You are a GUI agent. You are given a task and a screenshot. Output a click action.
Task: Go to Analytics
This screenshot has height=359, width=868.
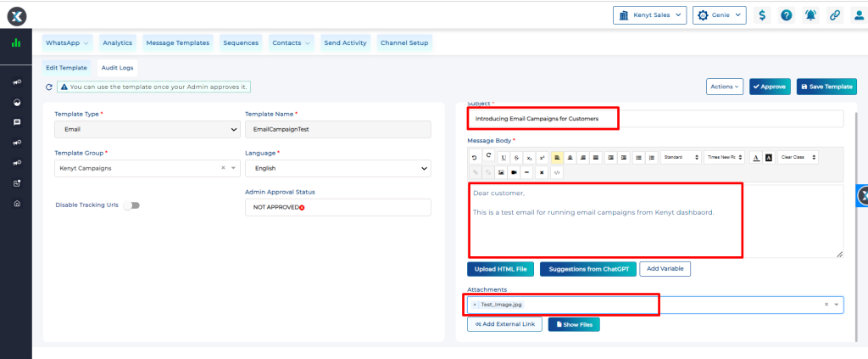(x=117, y=42)
